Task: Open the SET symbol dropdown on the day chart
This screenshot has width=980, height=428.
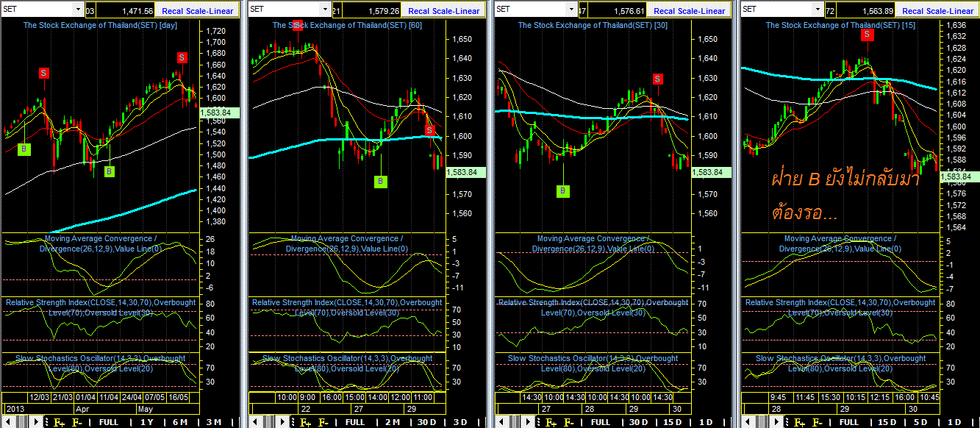Action: (79, 10)
